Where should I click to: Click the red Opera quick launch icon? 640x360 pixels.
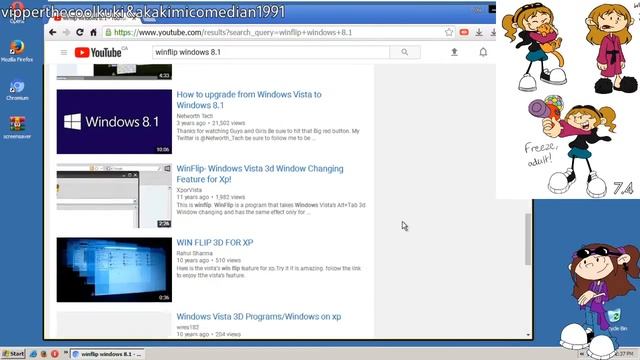click(55, 354)
